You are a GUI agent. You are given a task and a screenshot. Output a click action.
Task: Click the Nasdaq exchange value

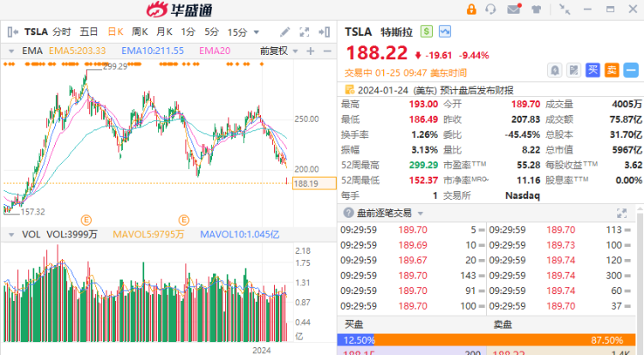click(x=522, y=196)
